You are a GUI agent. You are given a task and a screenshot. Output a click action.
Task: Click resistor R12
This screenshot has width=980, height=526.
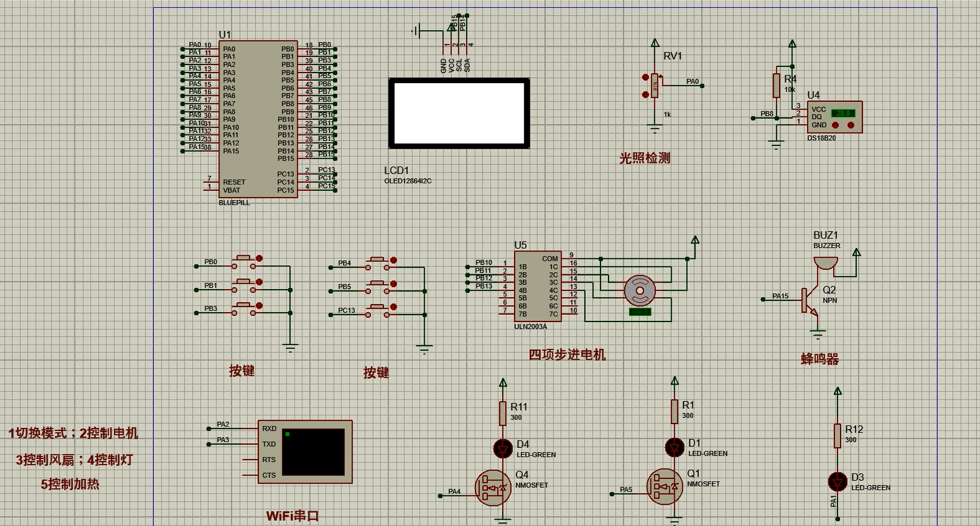click(837, 435)
